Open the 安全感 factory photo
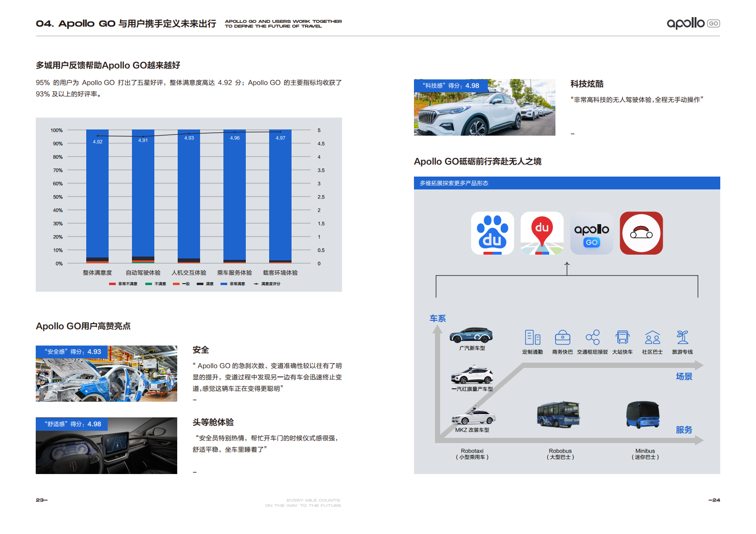 pyautogui.click(x=106, y=374)
